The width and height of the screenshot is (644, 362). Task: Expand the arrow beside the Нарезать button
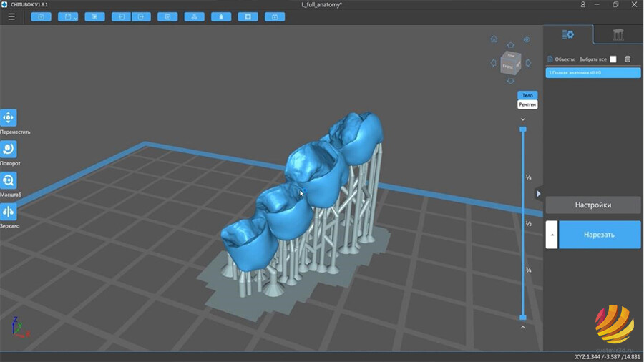click(x=552, y=235)
